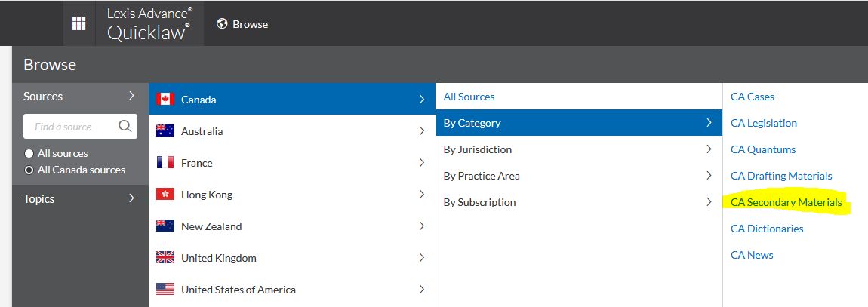Click the search magnifier in Find a source
868x307 pixels.
pos(125,126)
